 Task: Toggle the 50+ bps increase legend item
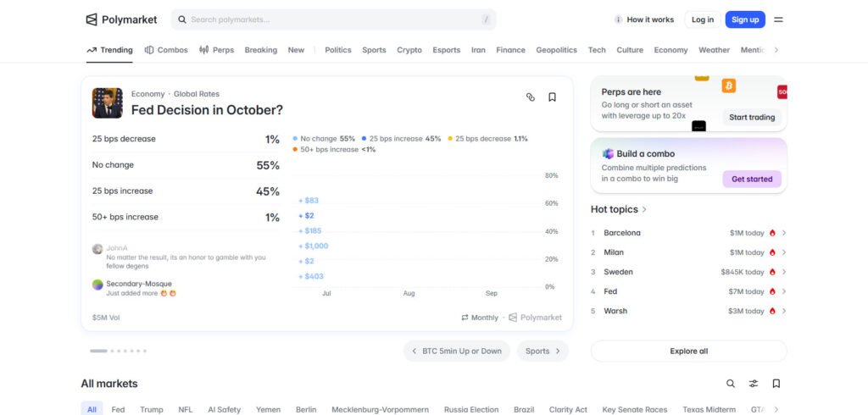pyautogui.click(x=334, y=149)
